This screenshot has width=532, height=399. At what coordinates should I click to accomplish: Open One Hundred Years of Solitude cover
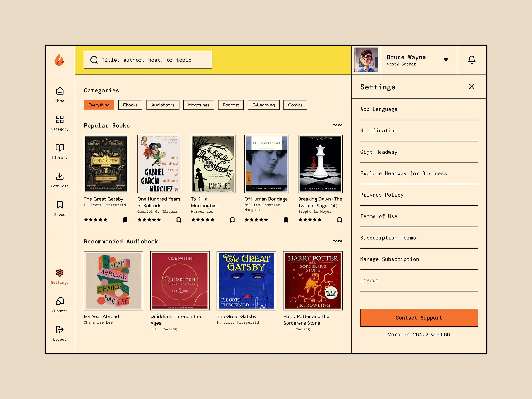(x=159, y=164)
